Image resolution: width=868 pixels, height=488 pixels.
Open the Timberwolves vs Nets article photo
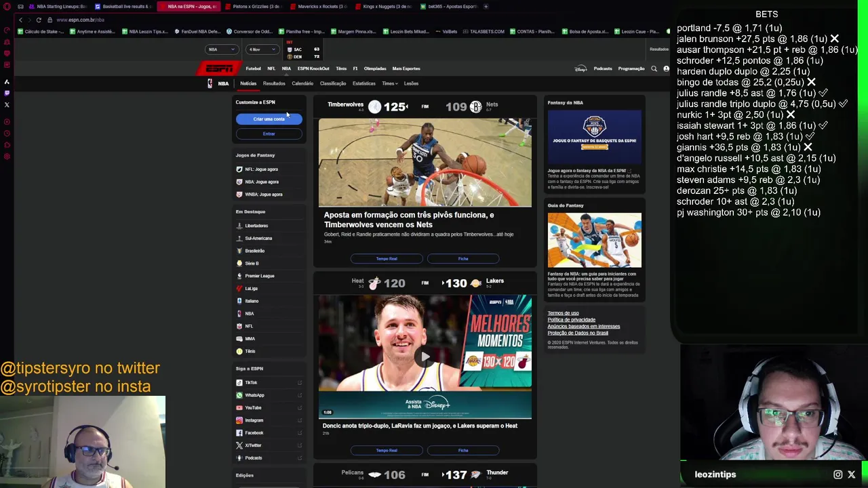[425, 163]
